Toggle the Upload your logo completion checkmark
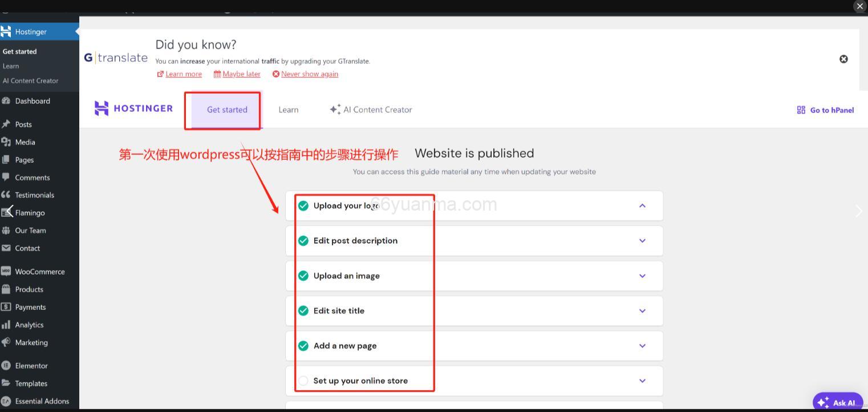Screen dimensions: 868x412 [303, 205]
